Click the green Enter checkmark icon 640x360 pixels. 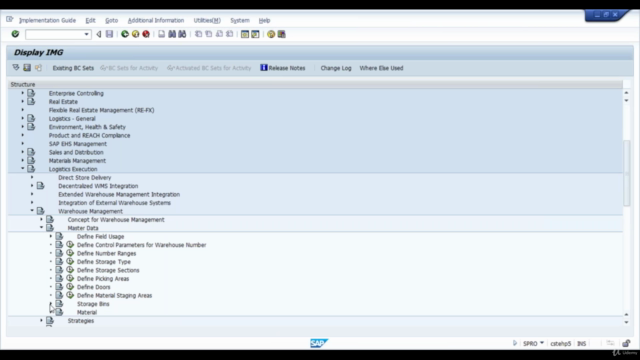click(15, 34)
